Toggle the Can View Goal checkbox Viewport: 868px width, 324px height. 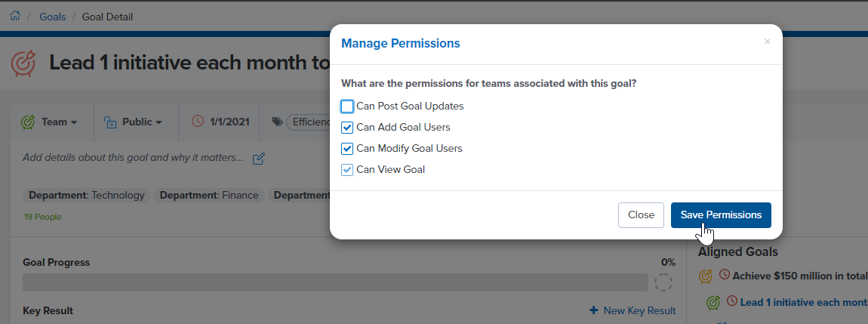click(347, 169)
